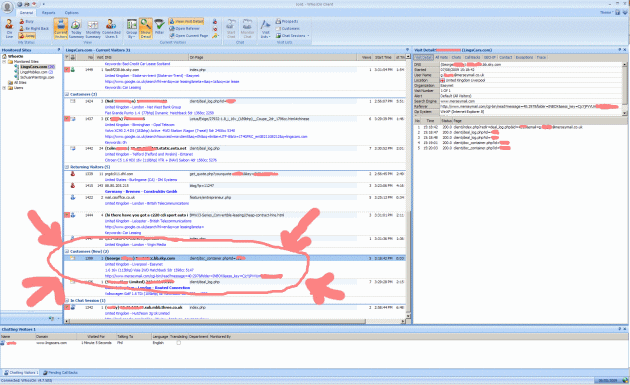
Task: Sort visitors by the Start Time column
Action: pos(383,57)
